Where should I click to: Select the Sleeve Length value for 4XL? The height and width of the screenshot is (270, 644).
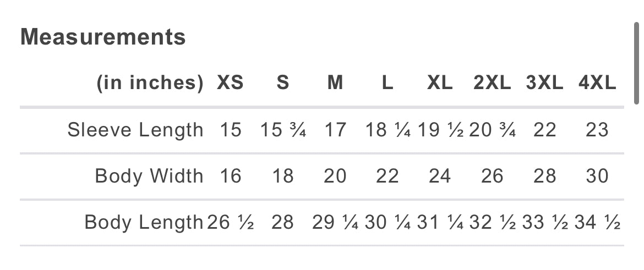coord(597,130)
